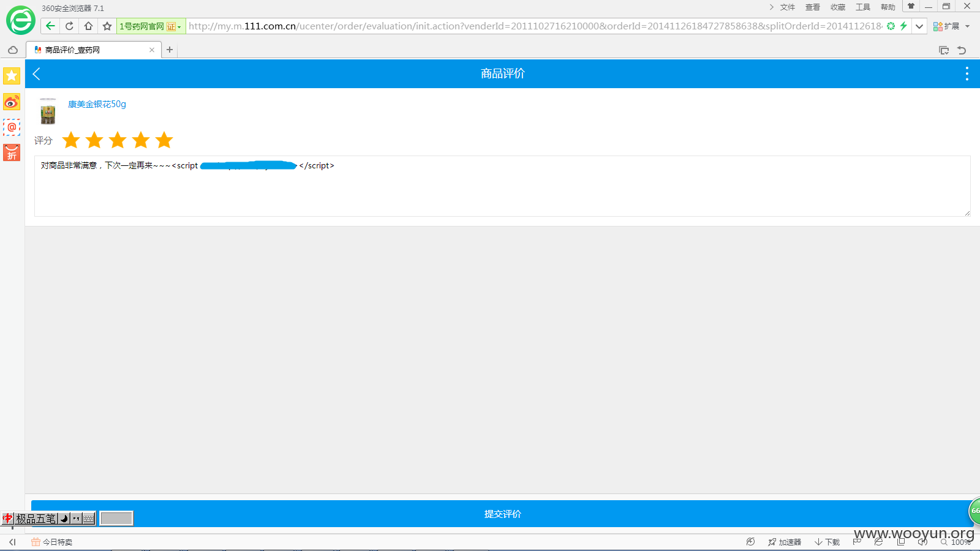Reload the page with the refresh icon
The width and height of the screenshot is (980, 551).
[69, 26]
